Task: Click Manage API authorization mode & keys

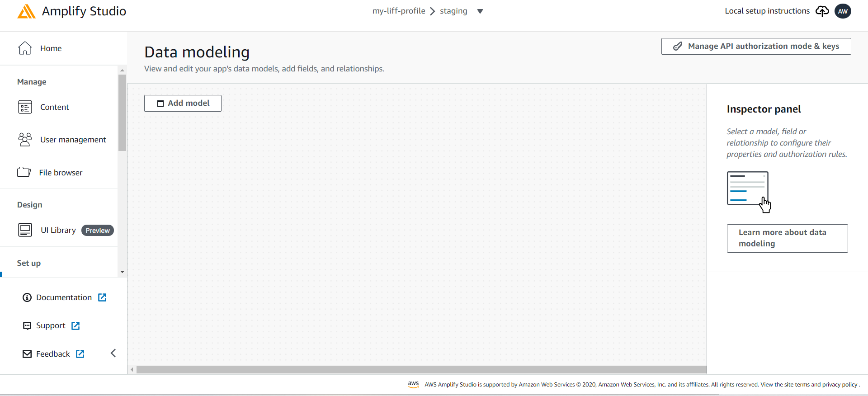Action: pos(756,46)
